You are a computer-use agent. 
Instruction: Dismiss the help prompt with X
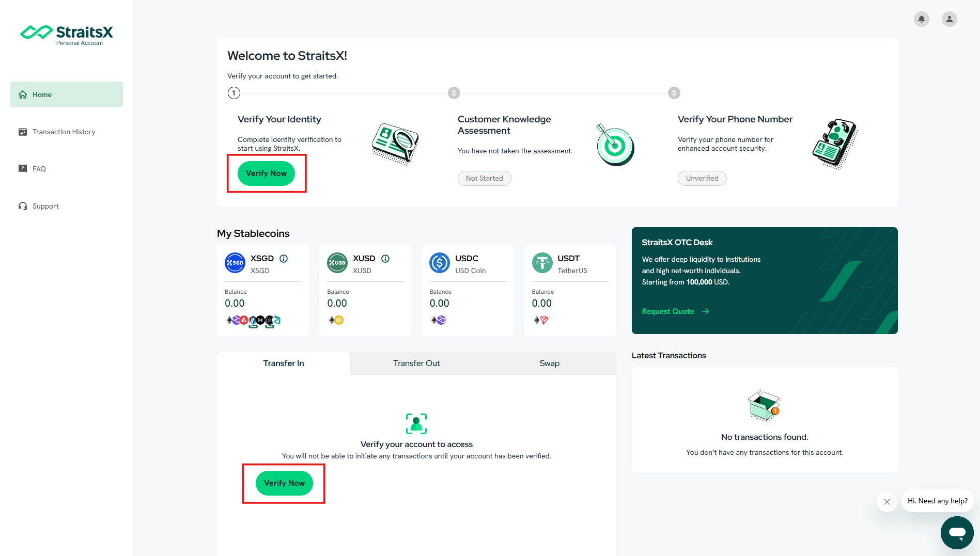(886, 501)
